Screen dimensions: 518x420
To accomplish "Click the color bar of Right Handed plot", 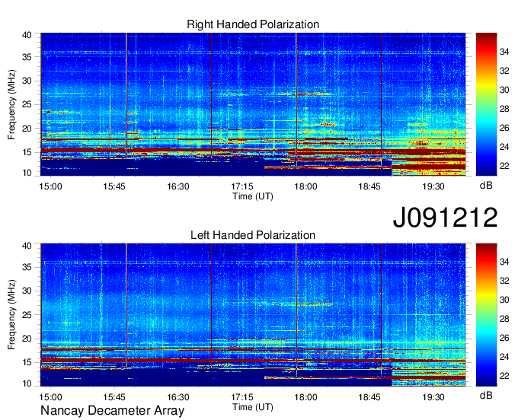I will tap(486, 104).
